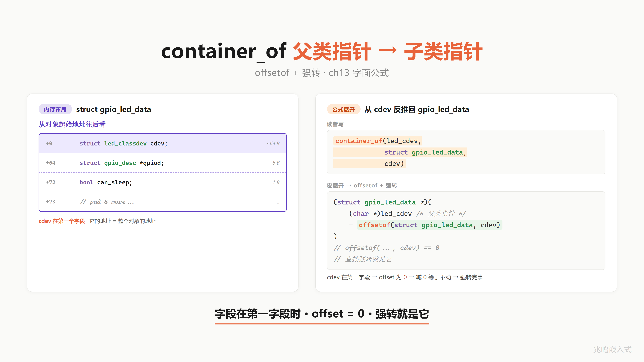The width and height of the screenshot is (644, 362).
Task: Click the '+64' offset label
Action: (50, 163)
